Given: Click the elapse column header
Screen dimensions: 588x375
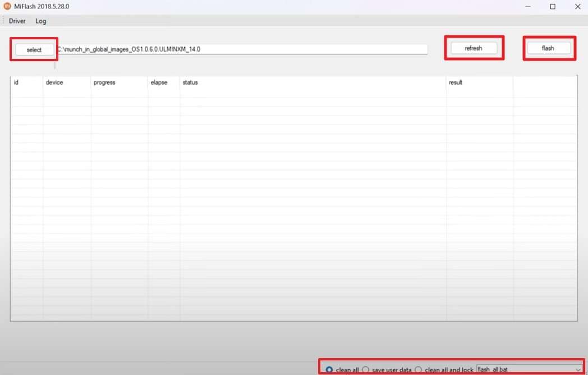Looking at the screenshot, I should pos(164,82).
